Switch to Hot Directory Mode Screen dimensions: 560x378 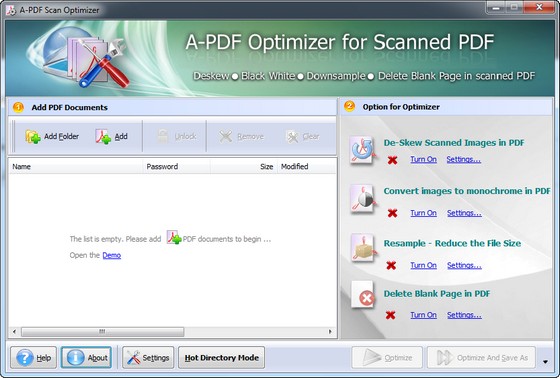221,357
